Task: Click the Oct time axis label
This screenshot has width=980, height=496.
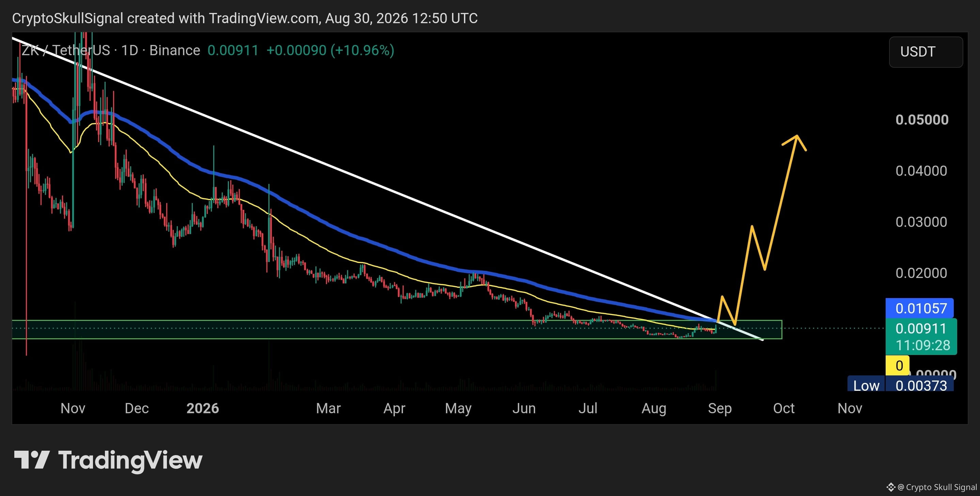Action: (784, 408)
